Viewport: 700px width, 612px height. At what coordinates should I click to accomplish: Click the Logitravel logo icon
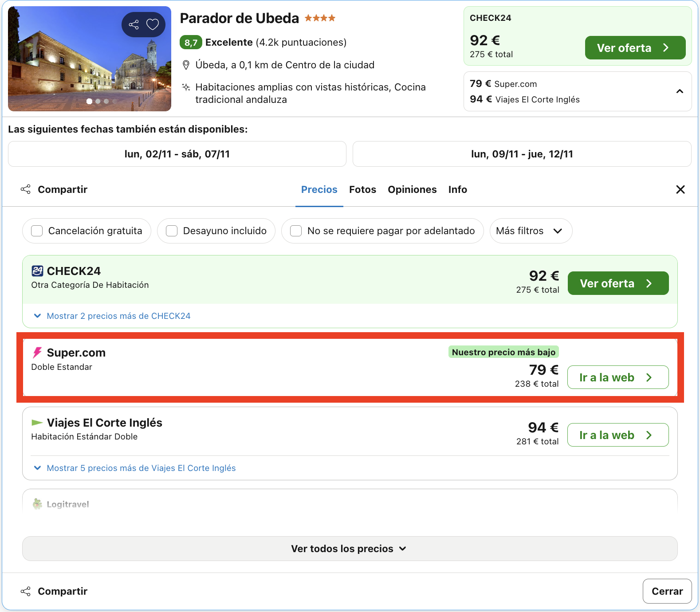pos(37,504)
